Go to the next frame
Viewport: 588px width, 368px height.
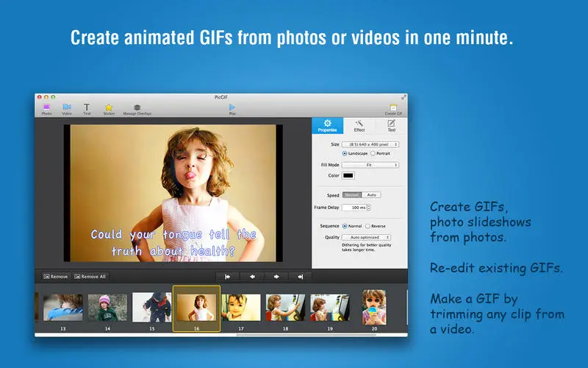[x=276, y=277]
